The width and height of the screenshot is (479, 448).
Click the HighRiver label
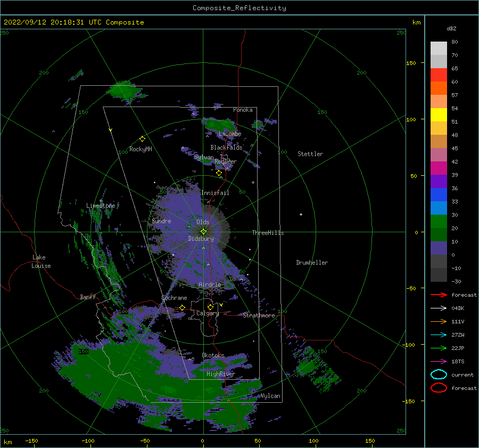pyautogui.click(x=221, y=374)
